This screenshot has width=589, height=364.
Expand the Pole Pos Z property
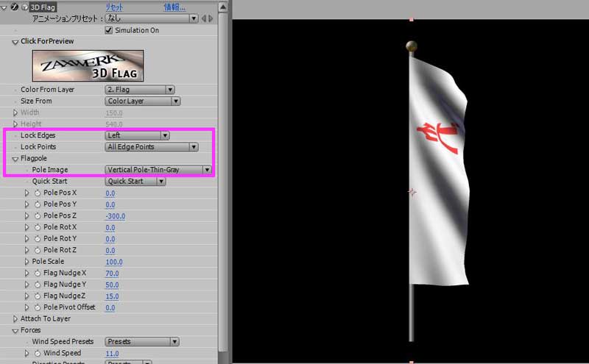point(27,215)
